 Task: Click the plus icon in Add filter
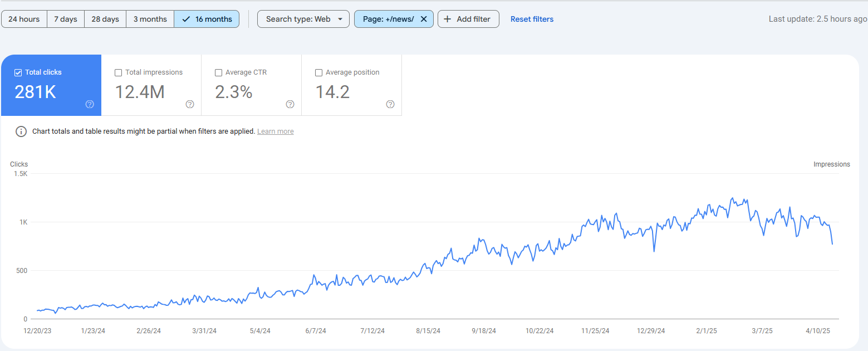pos(447,19)
